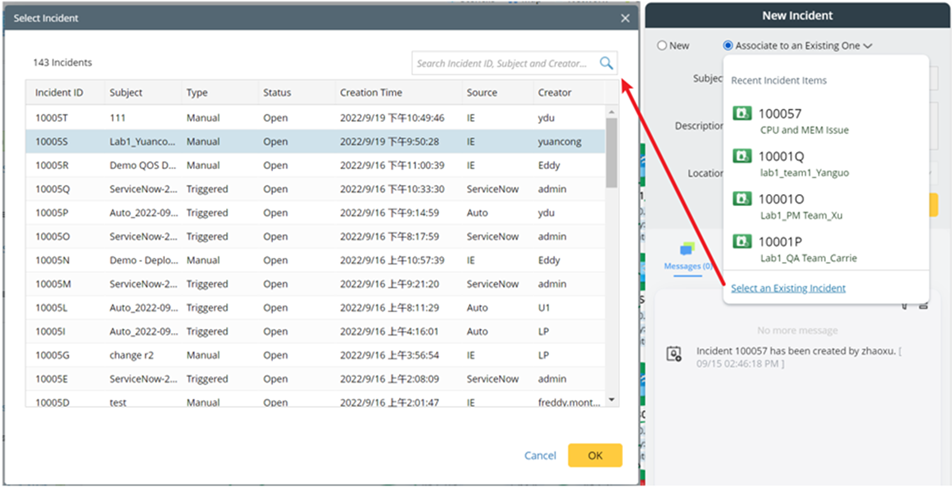Click the green icon beside incident 10001Q
Viewport: 952px width, 498px height.
742,157
